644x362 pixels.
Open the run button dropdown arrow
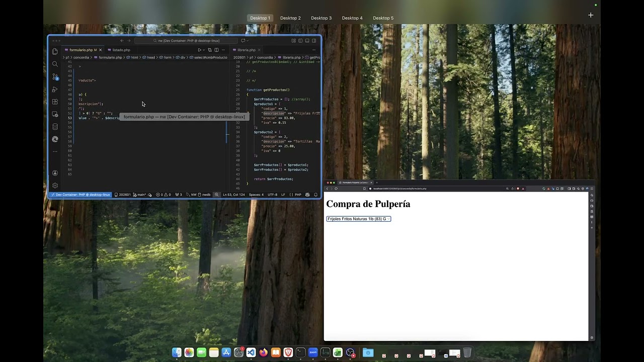tap(204, 50)
